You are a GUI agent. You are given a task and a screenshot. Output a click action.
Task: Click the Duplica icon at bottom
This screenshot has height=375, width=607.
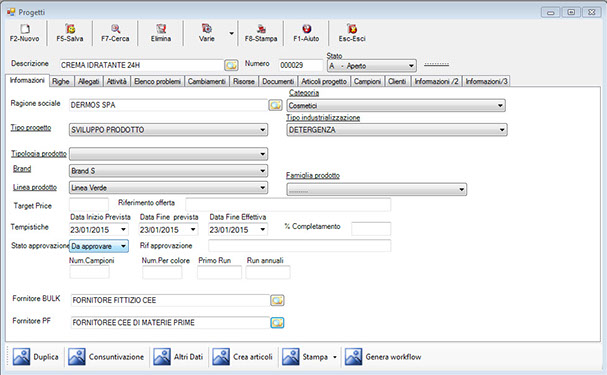[x=21, y=357]
